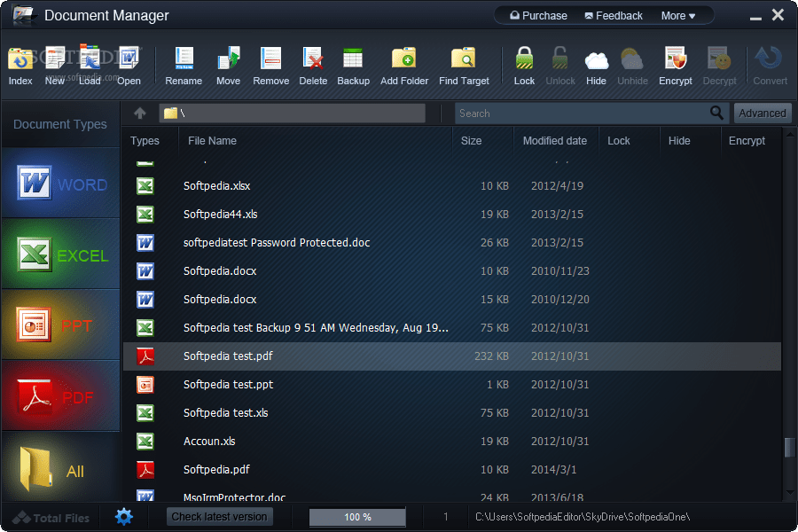Viewport: 798px width, 532px height.
Task: Open the Feedback link
Action: pyautogui.click(x=614, y=16)
